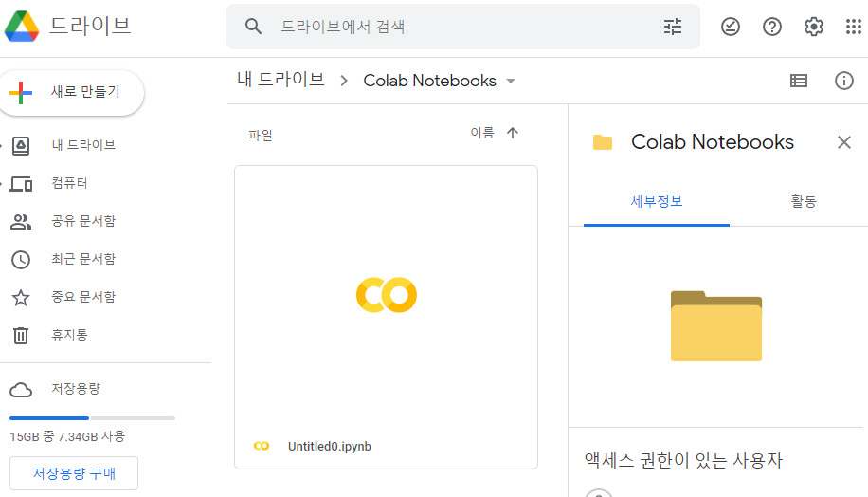868x497 pixels.
Task: Click the Untitled0.ipynb file name
Action: (330, 446)
